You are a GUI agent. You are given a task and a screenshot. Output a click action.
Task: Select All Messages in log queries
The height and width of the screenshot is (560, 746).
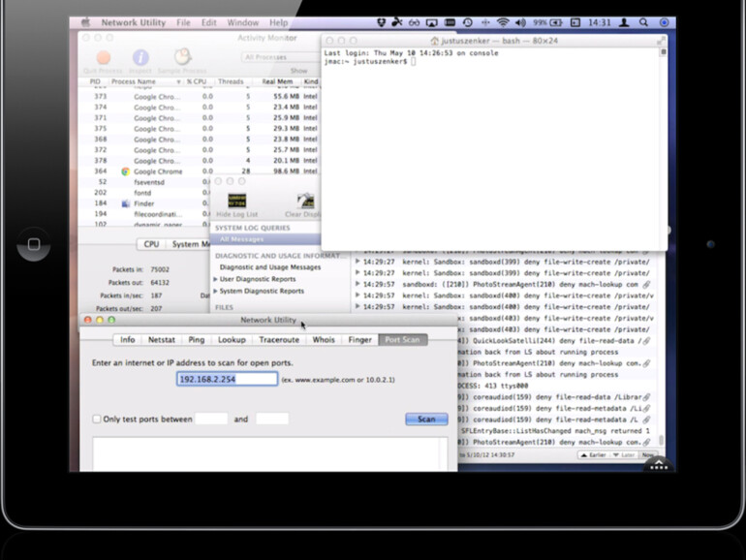tap(242, 238)
